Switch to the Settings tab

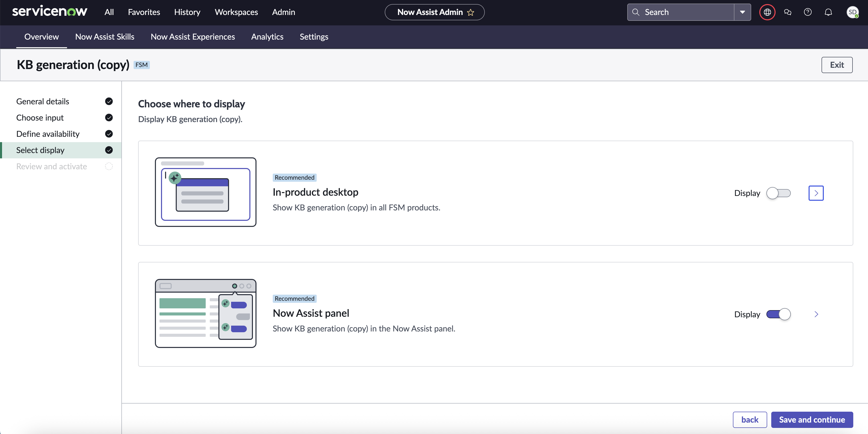click(x=314, y=37)
